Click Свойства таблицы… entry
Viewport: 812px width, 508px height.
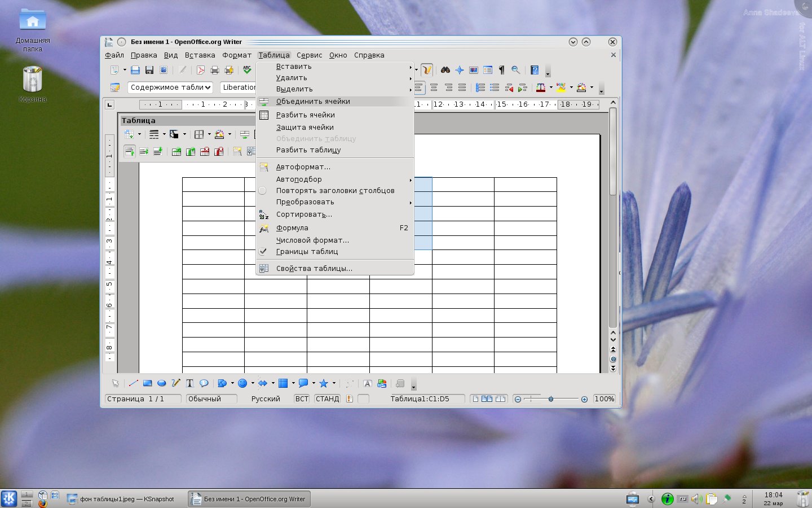click(x=314, y=269)
